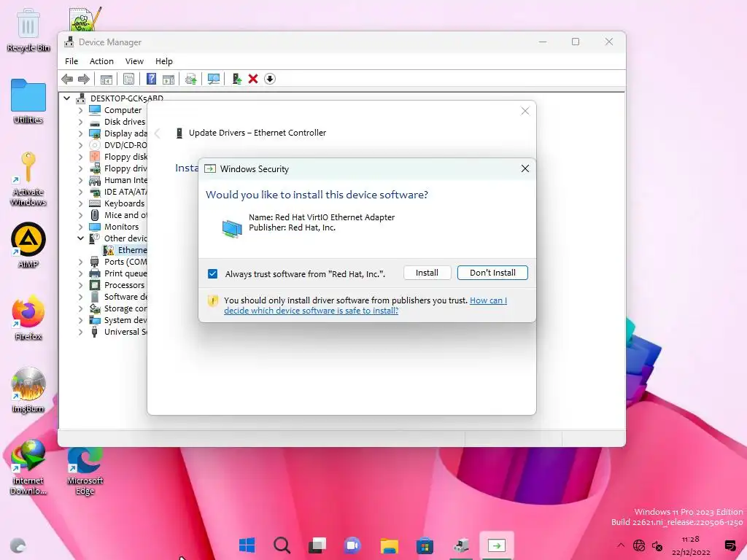Click the network globe tray icon
Viewport: 747px width, 560px height.
639,545
